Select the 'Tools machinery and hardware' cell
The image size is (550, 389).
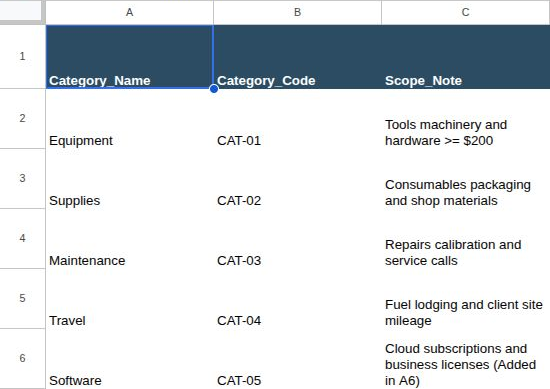click(x=465, y=119)
